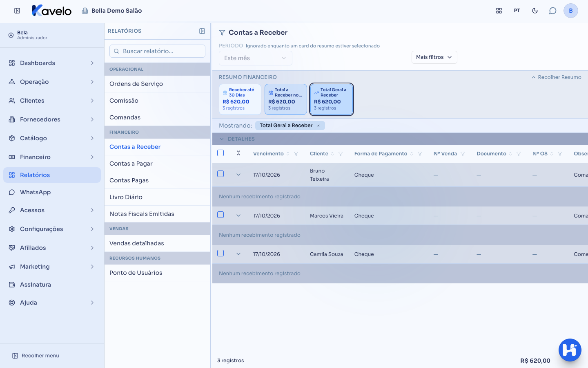Image resolution: width=588 pixels, height=368 pixels.
Task: Open the Livro Diário report
Action: pyautogui.click(x=157, y=197)
